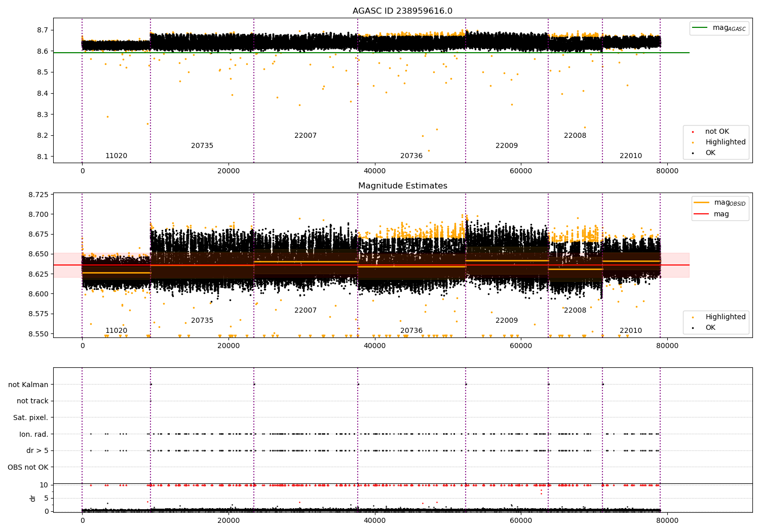This screenshot has width=760, height=532.
Task: Click OBSID label 22010 in Magnitude Estimates plot
Action: (x=631, y=331)
